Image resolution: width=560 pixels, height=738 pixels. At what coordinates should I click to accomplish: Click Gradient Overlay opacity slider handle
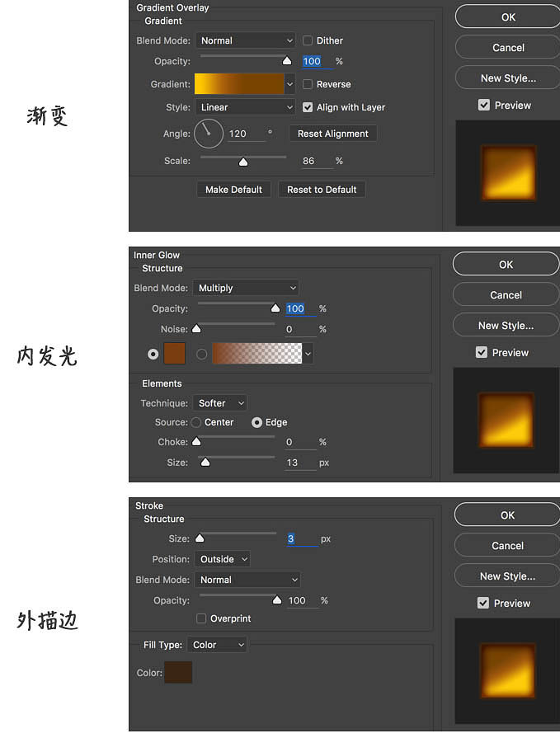[x=286, y=61]
